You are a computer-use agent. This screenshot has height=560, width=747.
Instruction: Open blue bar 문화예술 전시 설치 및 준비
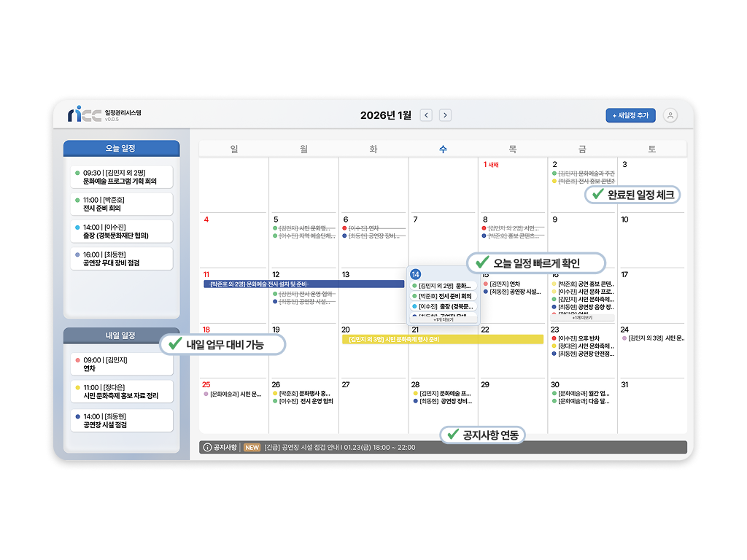click(304, 284)
